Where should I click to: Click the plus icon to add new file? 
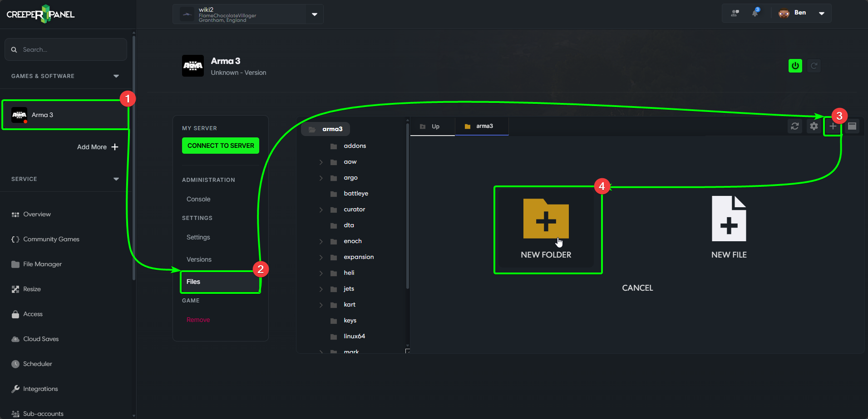[x=833, y=126]
